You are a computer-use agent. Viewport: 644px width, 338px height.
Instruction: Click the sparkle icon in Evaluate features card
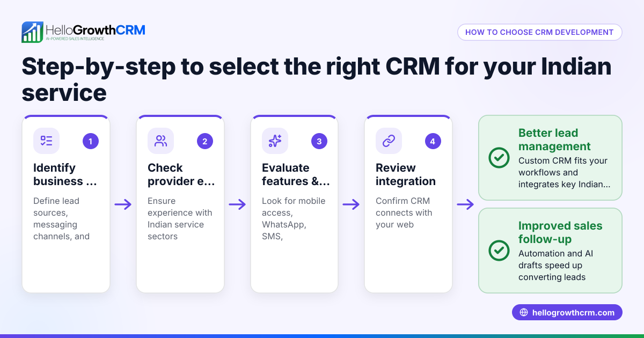(275, 141)
